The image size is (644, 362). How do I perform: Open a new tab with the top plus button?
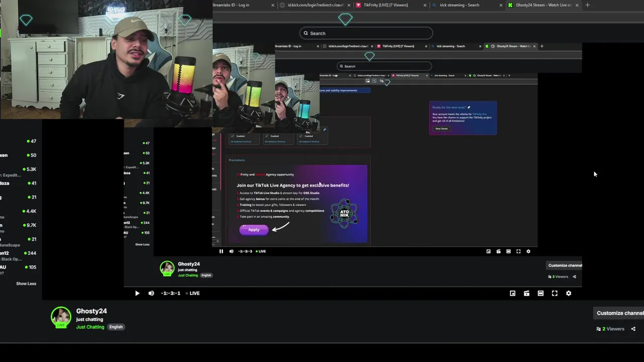point(587,5)
